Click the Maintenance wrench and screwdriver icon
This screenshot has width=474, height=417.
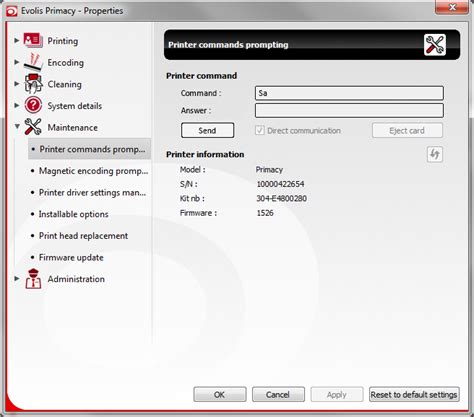tap(33, 127)
